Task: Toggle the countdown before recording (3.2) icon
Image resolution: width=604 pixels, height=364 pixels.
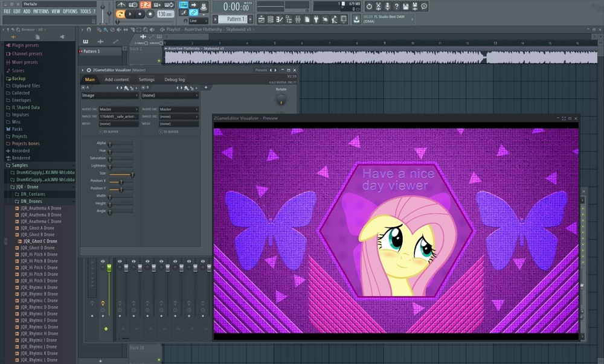Action: [145, 5]
